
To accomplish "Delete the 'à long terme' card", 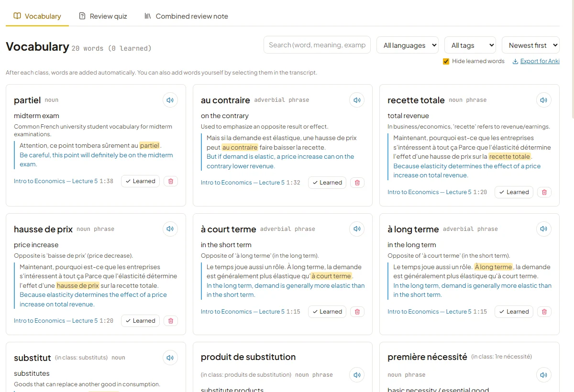I will tap(544, 312).
